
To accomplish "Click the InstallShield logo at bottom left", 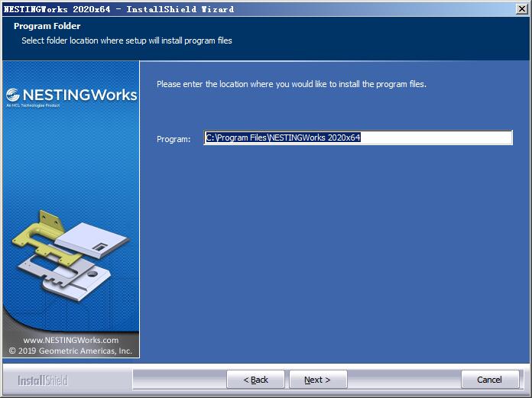I will (x=43, y=380).
